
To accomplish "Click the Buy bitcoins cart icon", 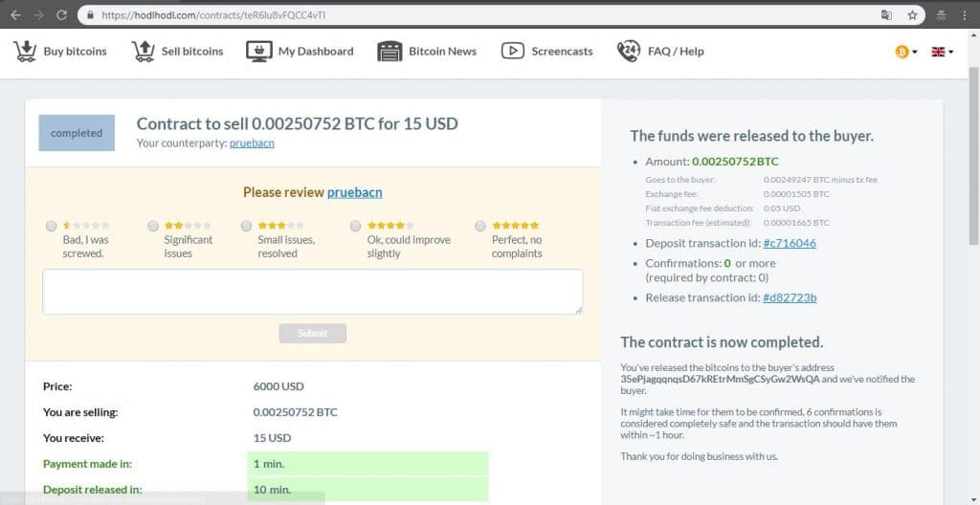I will click(x=25, y=52).
